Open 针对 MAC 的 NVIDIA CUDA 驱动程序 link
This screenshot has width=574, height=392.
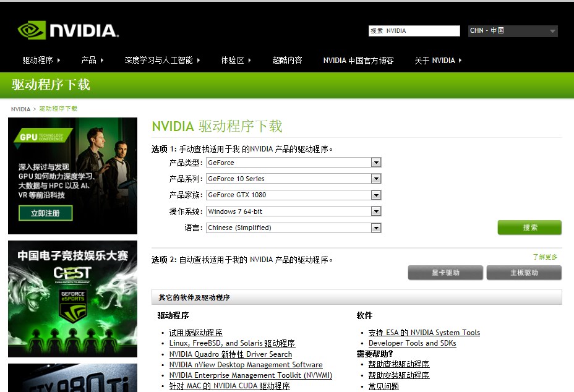point(229,386)
